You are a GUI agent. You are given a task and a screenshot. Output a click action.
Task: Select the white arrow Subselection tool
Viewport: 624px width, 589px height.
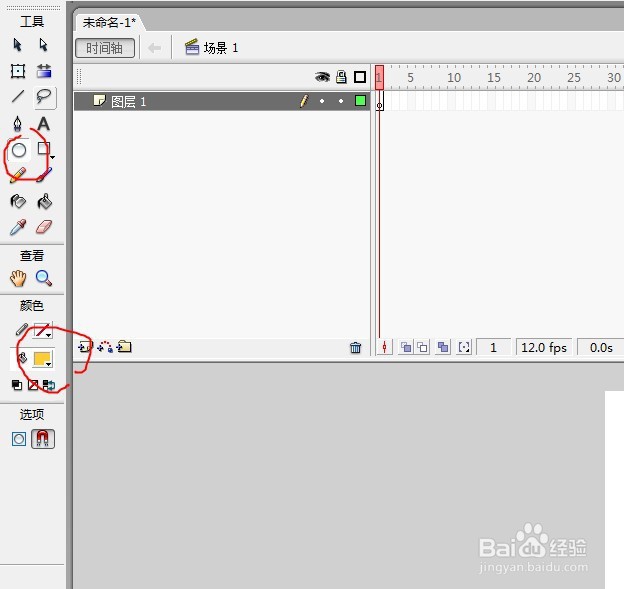(x=43, y=45)
